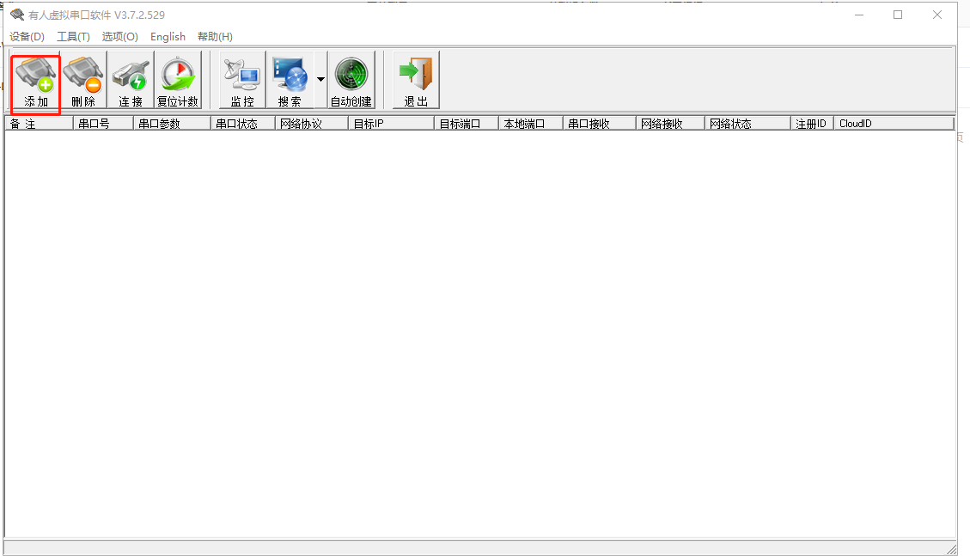
Task: Open the 工具(T) menu
Action: coord(73,36)
